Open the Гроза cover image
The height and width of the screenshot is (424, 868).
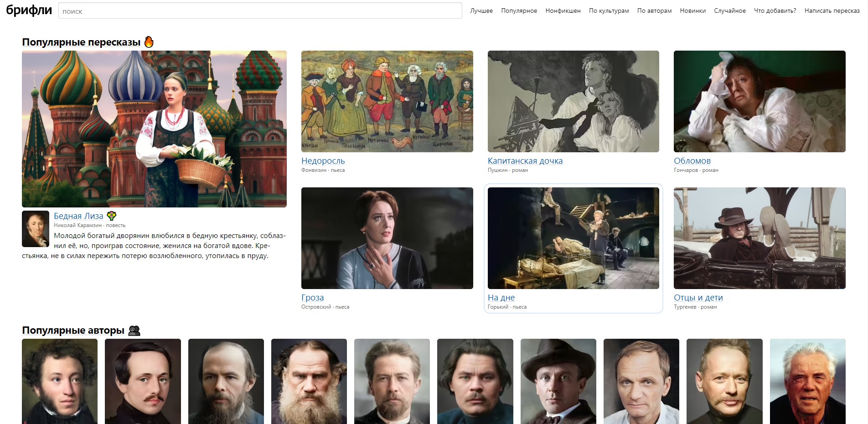[387, 238]
